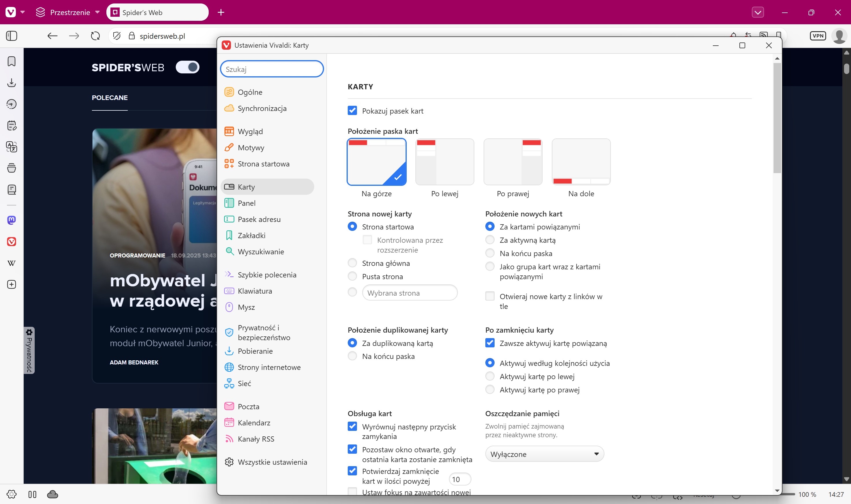Toggle the side panel button
This screenshot has height=504, width=851.
pyautogui.click(x=12, y=36)
